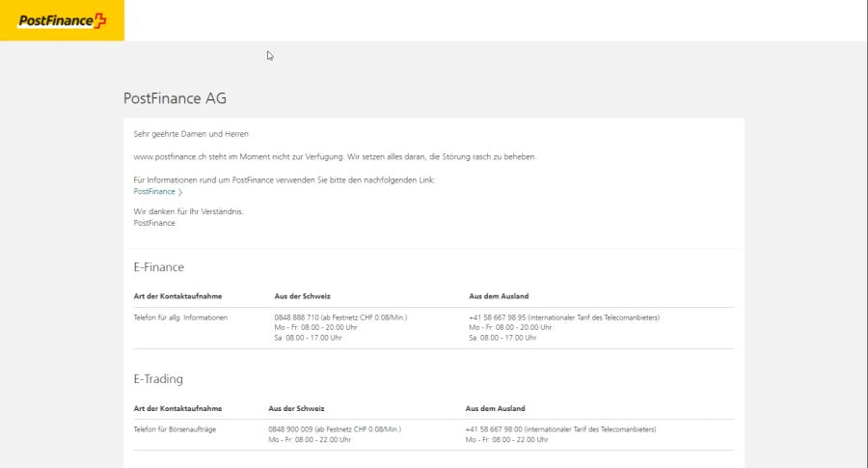This screenshot has height=468, width=868.
Task: Click the 'Sehr geehrte Damen und Herren' greeting
Action: 191,134
